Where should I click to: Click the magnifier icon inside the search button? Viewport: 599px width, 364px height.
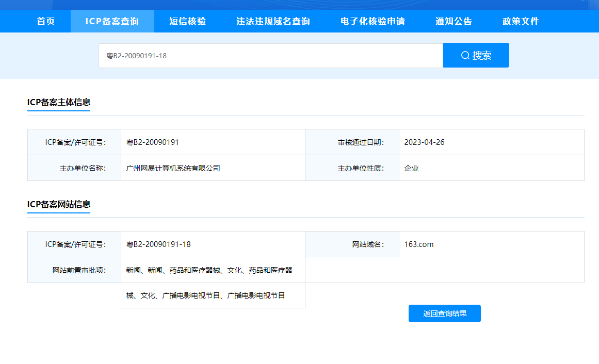[463, 55]
